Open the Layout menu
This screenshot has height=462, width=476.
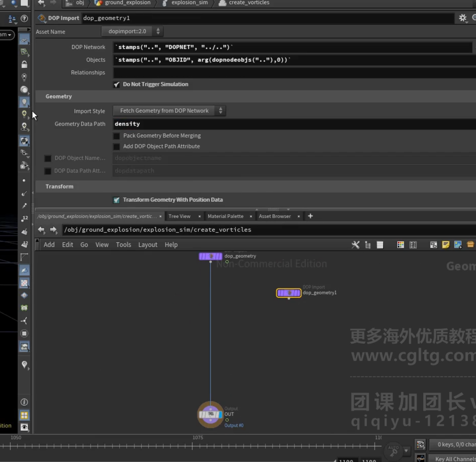point(148,245)
